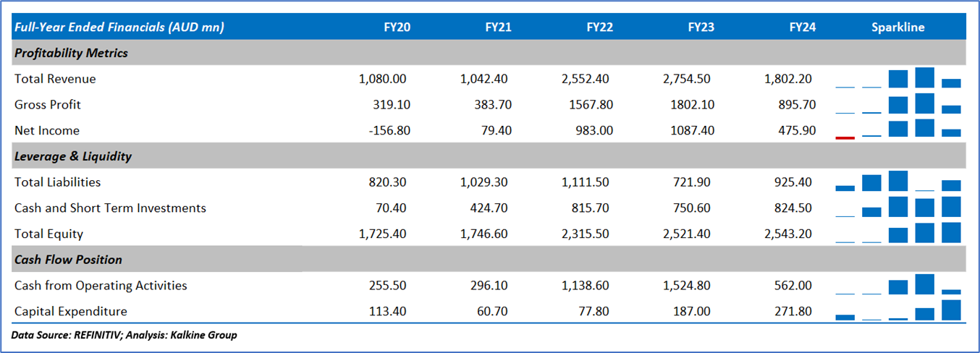Screen dimensions: 980x353
Task: Click the FY22 Gross Profit value 1567.80
Action: click(588, 105)
